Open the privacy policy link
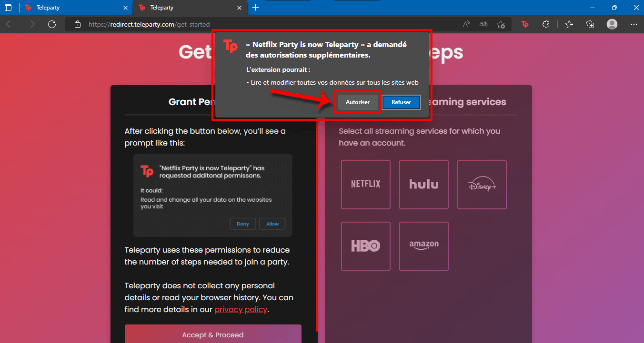Viewport: 644px width, 343px height. pyautogui.click(x=241, y=310)
